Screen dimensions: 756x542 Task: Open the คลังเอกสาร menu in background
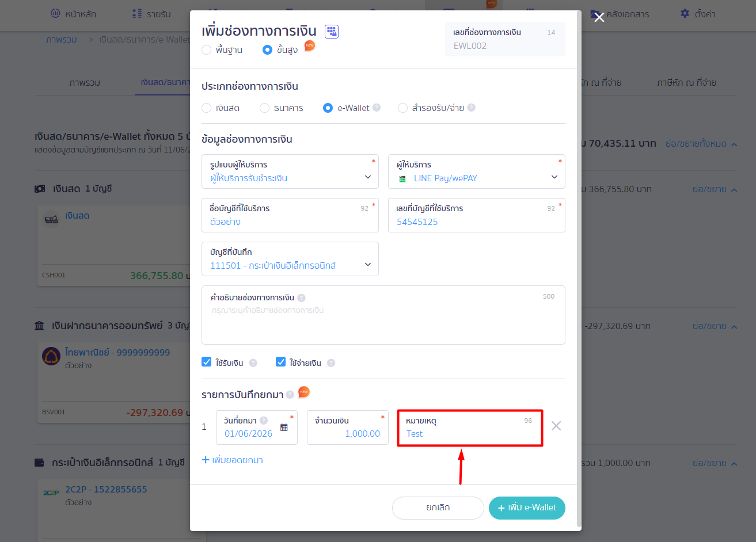(620, 14)
